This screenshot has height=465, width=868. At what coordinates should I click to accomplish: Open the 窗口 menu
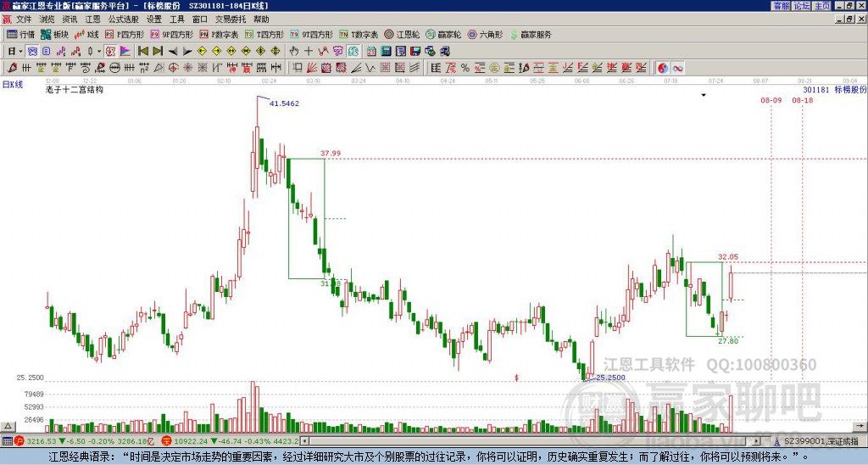coord(200,20)
